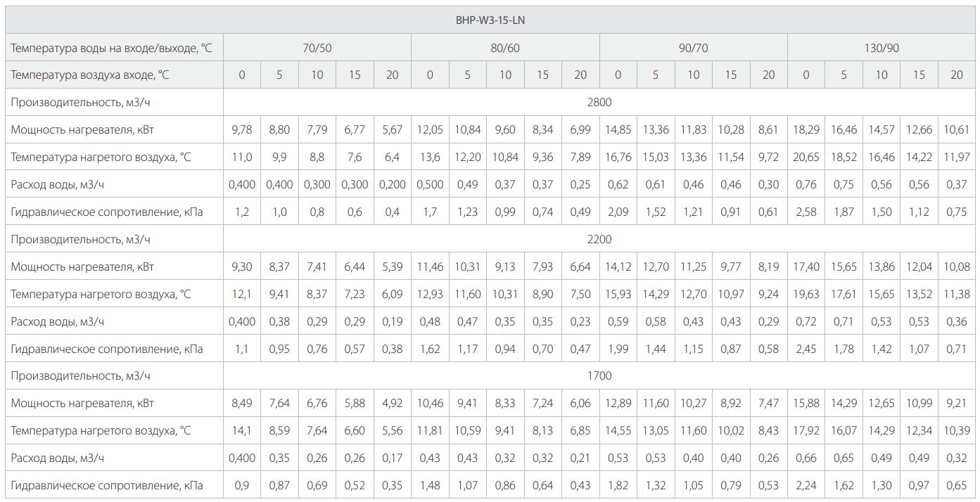Click the 90/70 water temperature header

coord(693,49)
